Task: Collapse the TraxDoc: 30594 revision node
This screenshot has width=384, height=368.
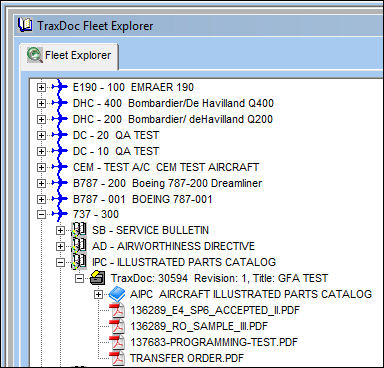Action: [x=79, y=278]
